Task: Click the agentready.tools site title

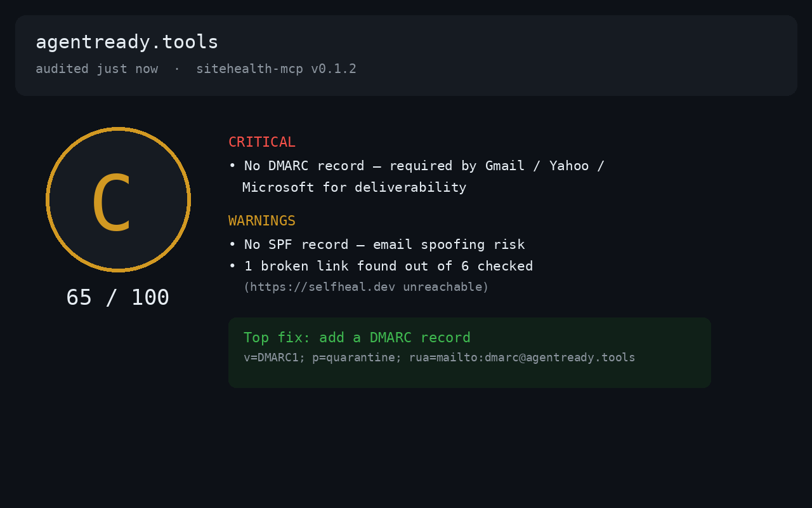Action: (127, 42)
